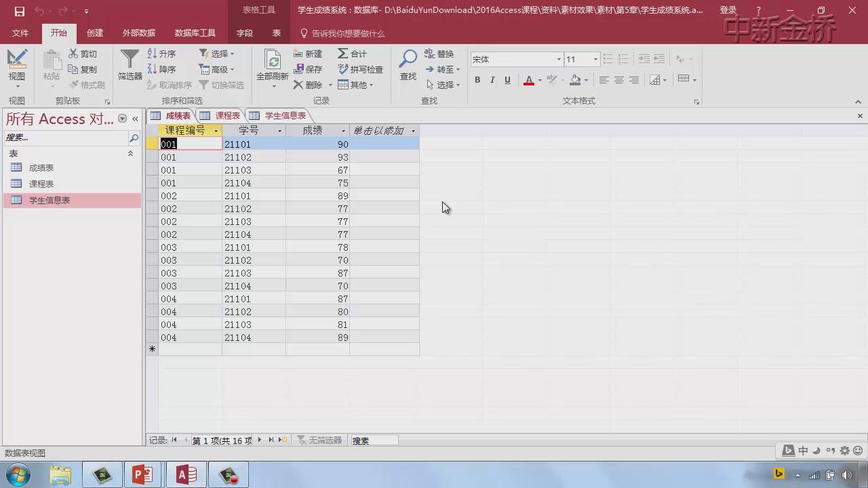Viewport: 868px width, 488px height.
Task: Open Go To (转至) dropdown
Action: tap(443, 69)
